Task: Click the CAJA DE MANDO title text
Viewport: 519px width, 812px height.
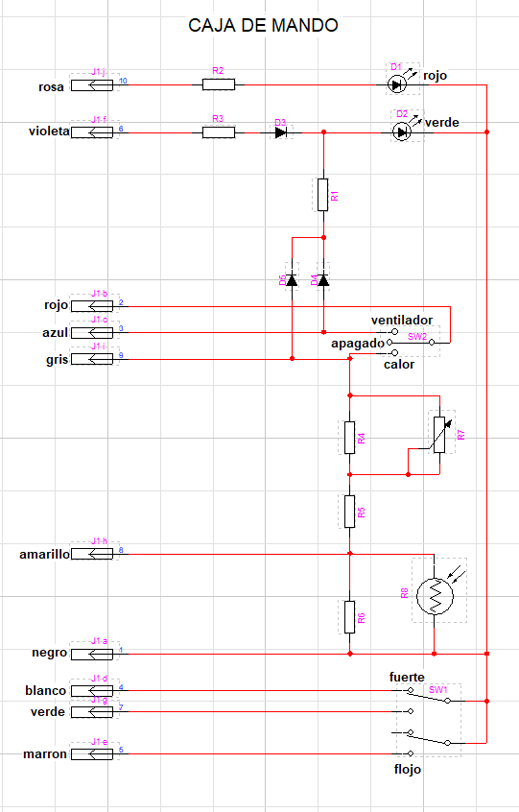Action: point(263,25)
